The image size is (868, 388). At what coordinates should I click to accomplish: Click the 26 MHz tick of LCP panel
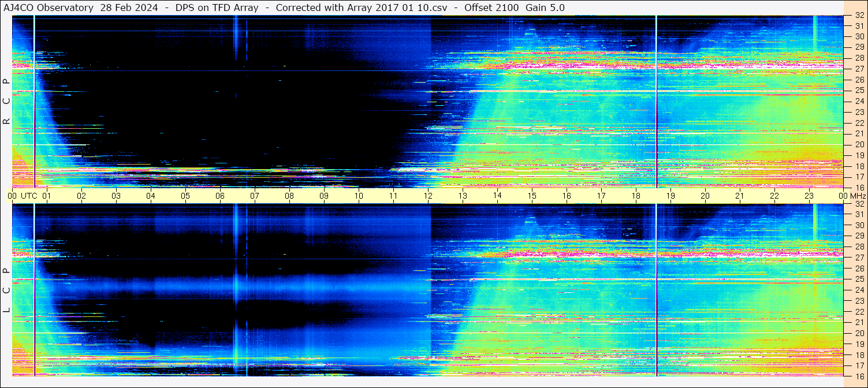[x=859, y=268]
